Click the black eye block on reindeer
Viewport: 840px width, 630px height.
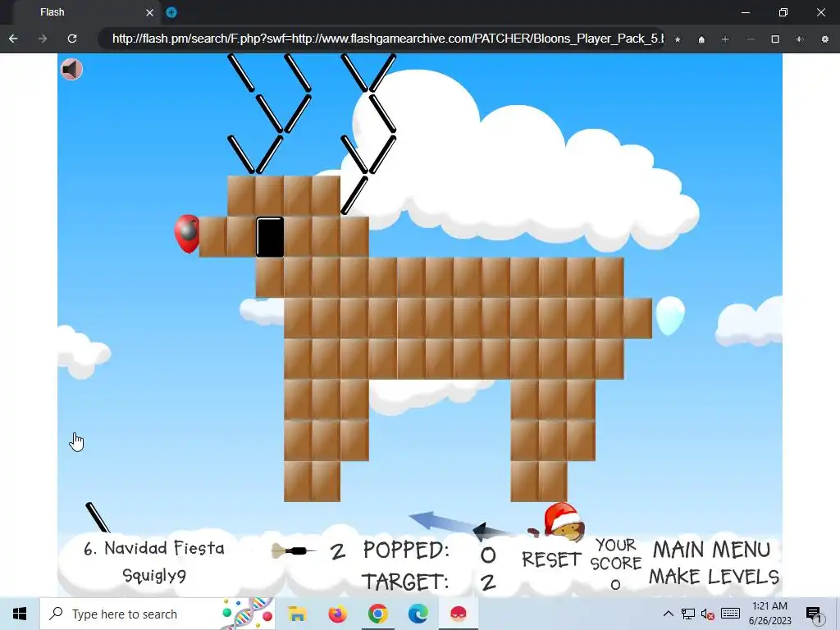270,237
